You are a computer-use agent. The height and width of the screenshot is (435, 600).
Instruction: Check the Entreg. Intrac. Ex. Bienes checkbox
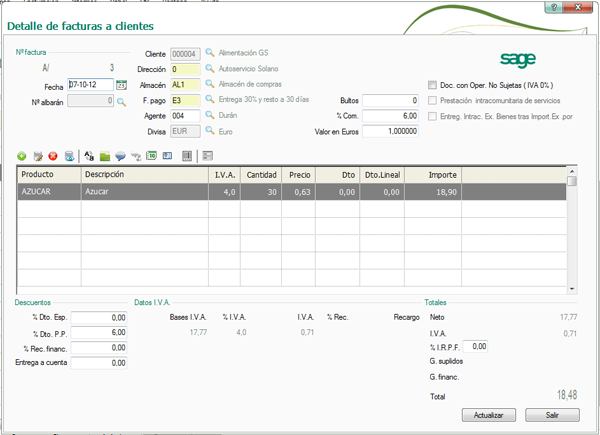point(433,116)
